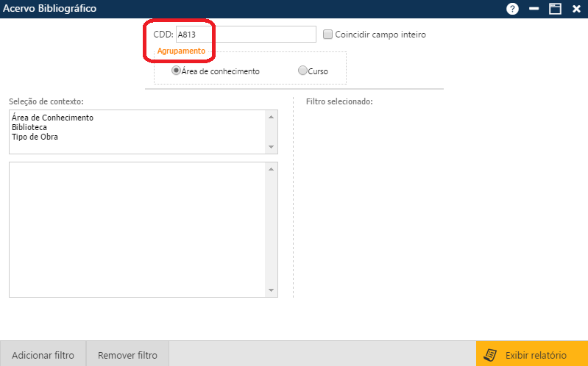Click the Adicionar filtro button
588x366 pixels.
[43, 355]
